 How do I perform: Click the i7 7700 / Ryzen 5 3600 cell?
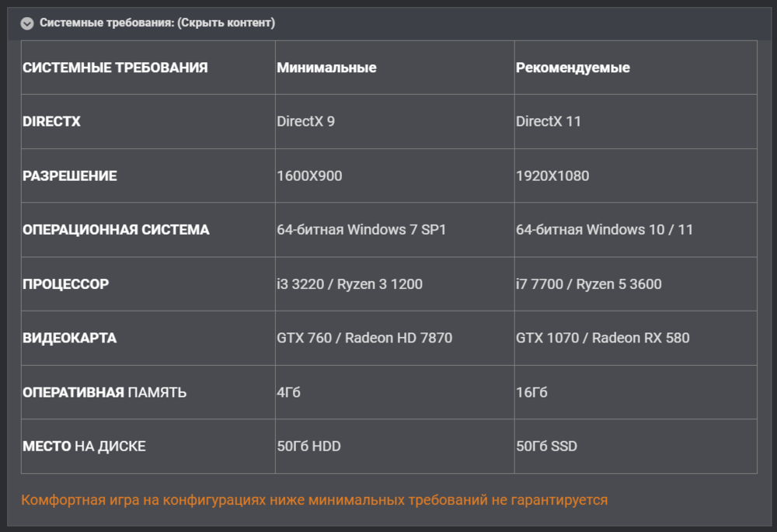coord(588,284)
